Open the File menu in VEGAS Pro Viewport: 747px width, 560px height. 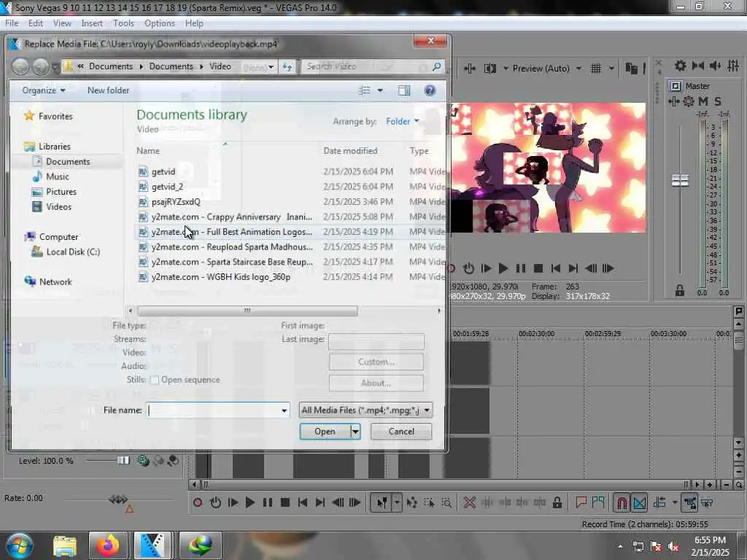12,23
